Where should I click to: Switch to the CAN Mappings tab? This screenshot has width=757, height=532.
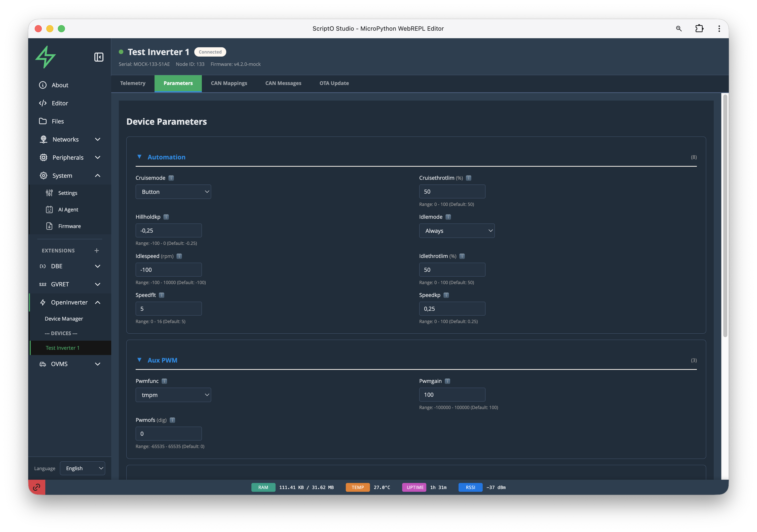[229, 83]
